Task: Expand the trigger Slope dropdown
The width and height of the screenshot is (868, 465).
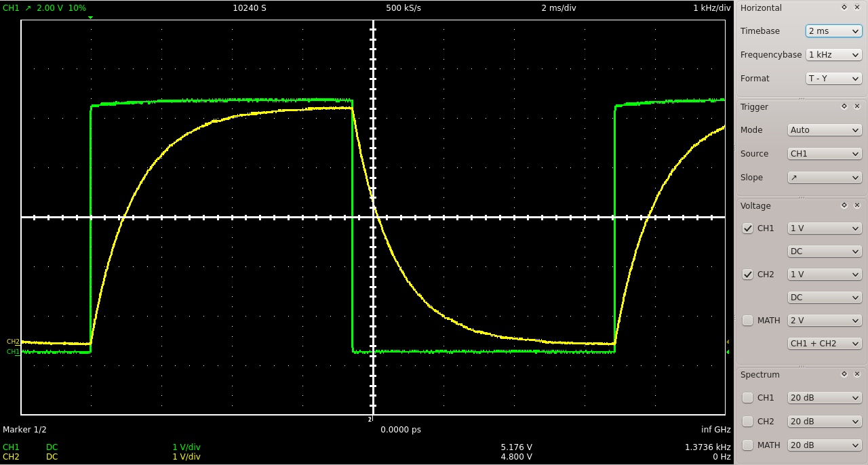Action: click(824, 178)
